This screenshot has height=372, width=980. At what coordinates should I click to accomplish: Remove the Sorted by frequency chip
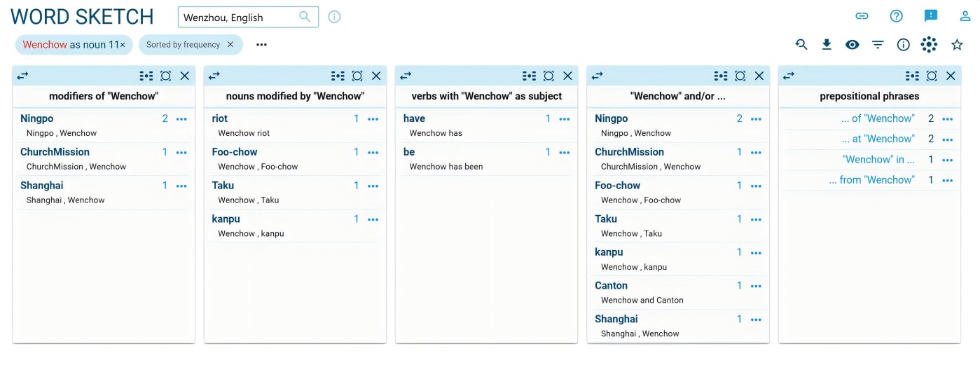tap(230, 45)
